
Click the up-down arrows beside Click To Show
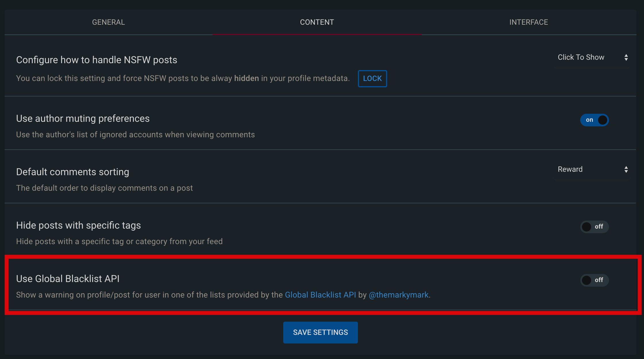(x=626, y=57)
